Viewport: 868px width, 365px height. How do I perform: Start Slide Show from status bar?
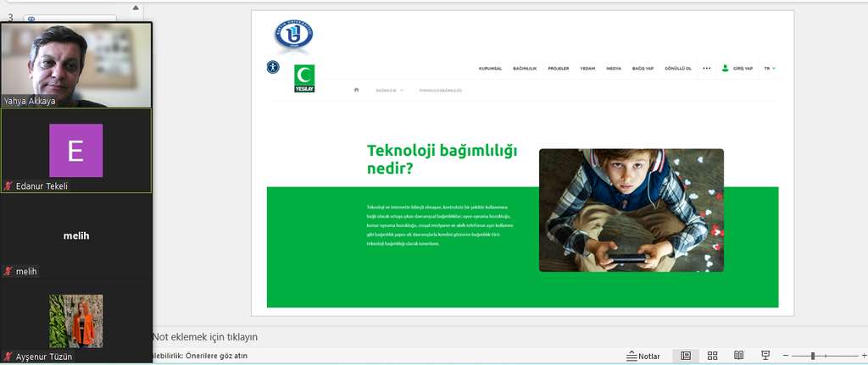coord(765,356)
